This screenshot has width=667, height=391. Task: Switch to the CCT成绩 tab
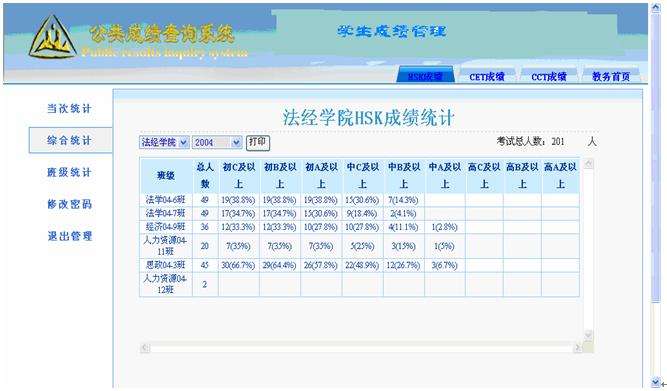coord(548,76)
